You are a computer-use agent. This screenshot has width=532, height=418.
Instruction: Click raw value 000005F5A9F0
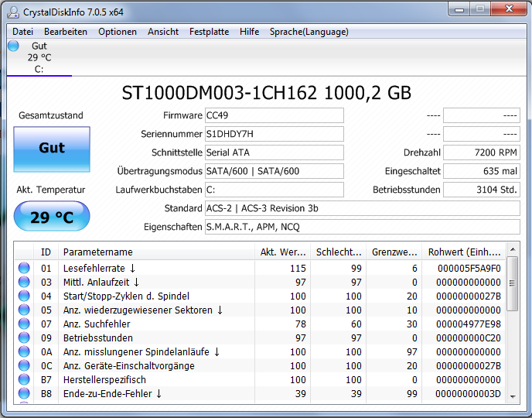(469, 269)
